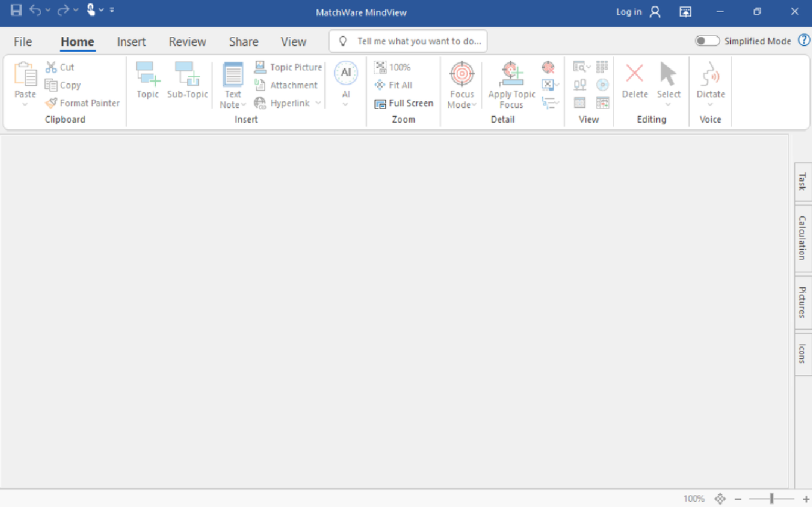Add an Attachment to the topic

pyautogui.click(x=286, y=85)
